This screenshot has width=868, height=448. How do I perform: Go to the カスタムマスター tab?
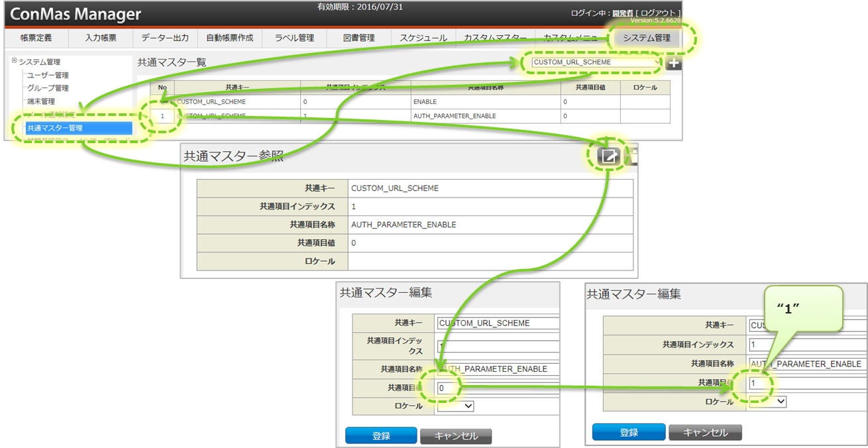pyautogui.click(x=495, y=38)
